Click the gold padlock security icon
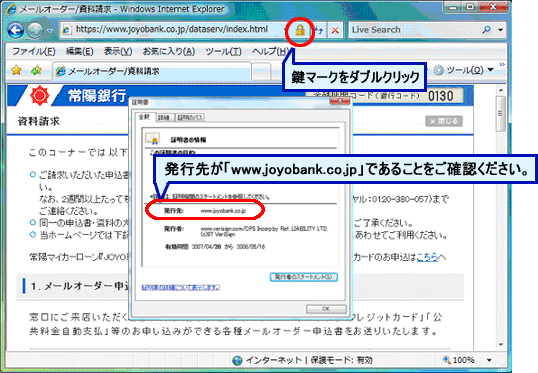 300,31
